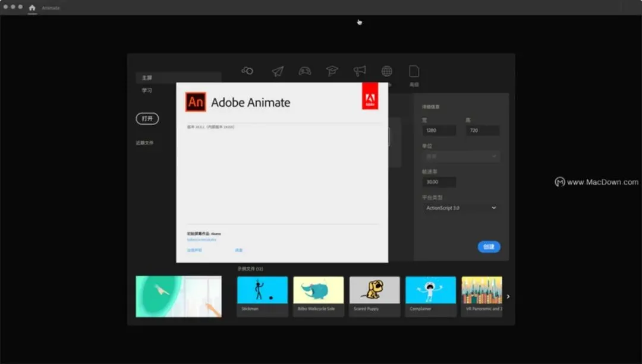Select the 主屏 tab in sidebar
642x364 pixels.
pos(178,78)
